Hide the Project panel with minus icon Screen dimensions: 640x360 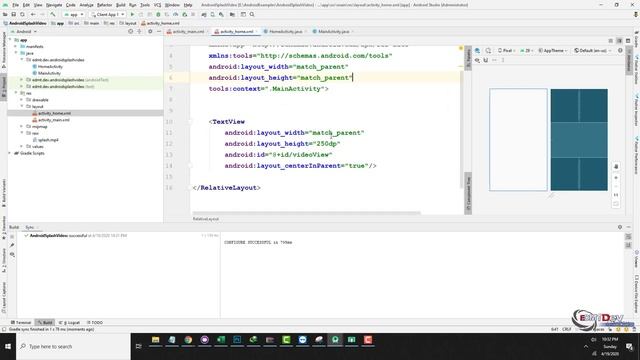pos(159,31)
